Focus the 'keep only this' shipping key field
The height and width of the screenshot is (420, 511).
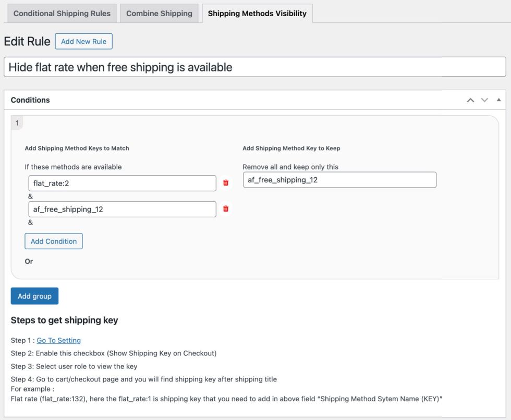(339, 180)
